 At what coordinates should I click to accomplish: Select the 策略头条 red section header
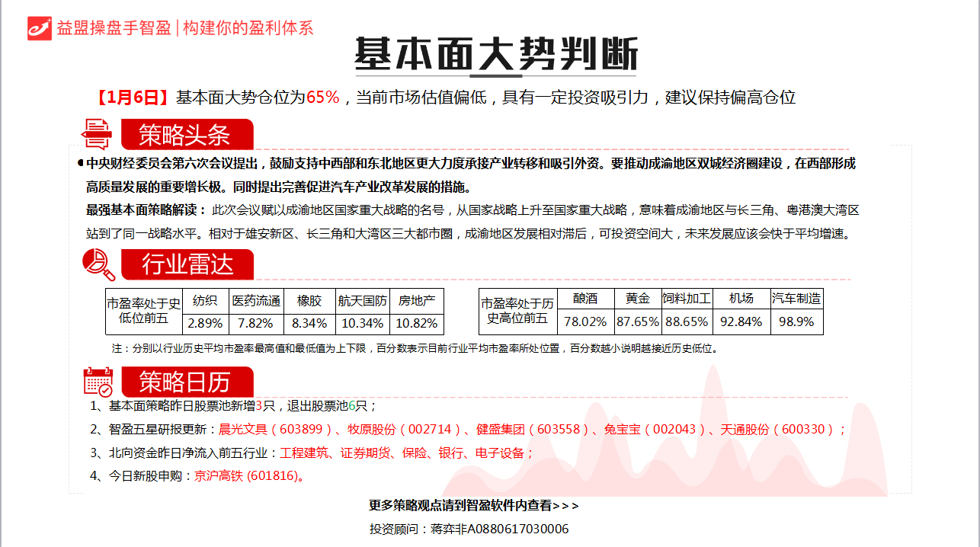point(185,136)
